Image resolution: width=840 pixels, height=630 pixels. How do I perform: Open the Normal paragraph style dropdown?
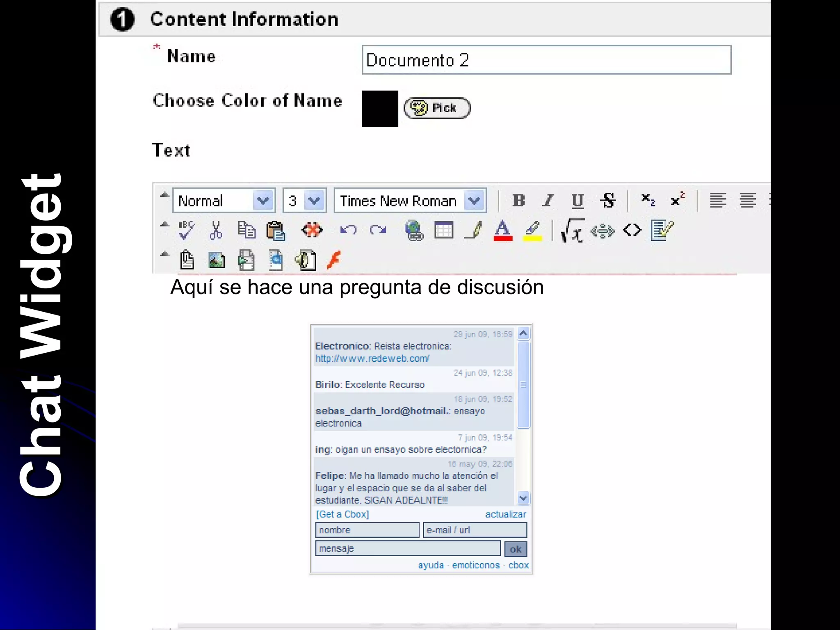coord(224,201)
